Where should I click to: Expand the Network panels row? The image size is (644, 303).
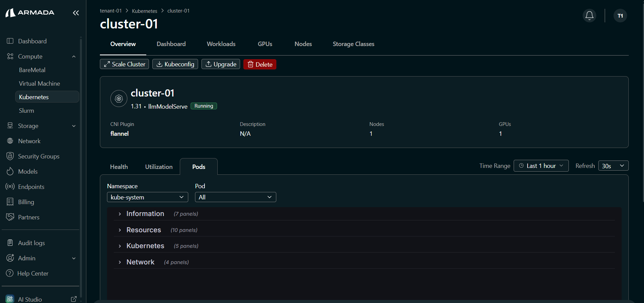[x=364, y=262]
